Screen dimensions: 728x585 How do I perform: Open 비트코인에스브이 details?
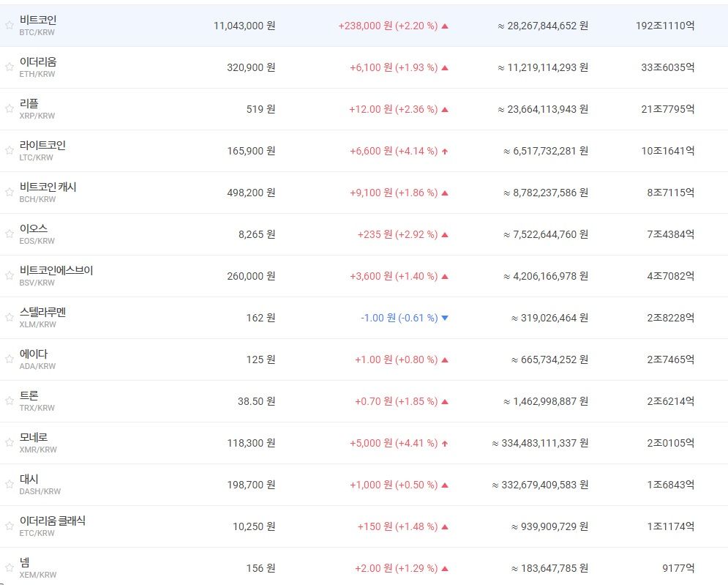[x=56, y=270]
